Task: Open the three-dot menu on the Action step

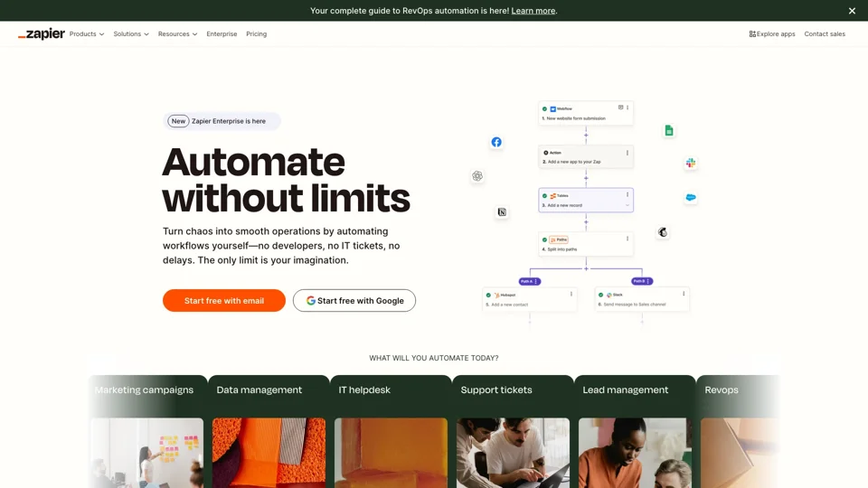Action: 627,153
